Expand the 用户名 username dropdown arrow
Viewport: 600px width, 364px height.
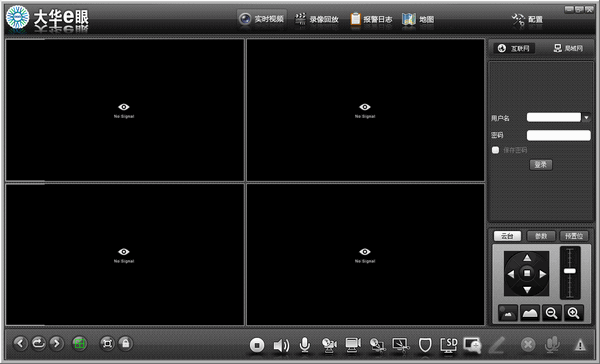click(586, 118)
